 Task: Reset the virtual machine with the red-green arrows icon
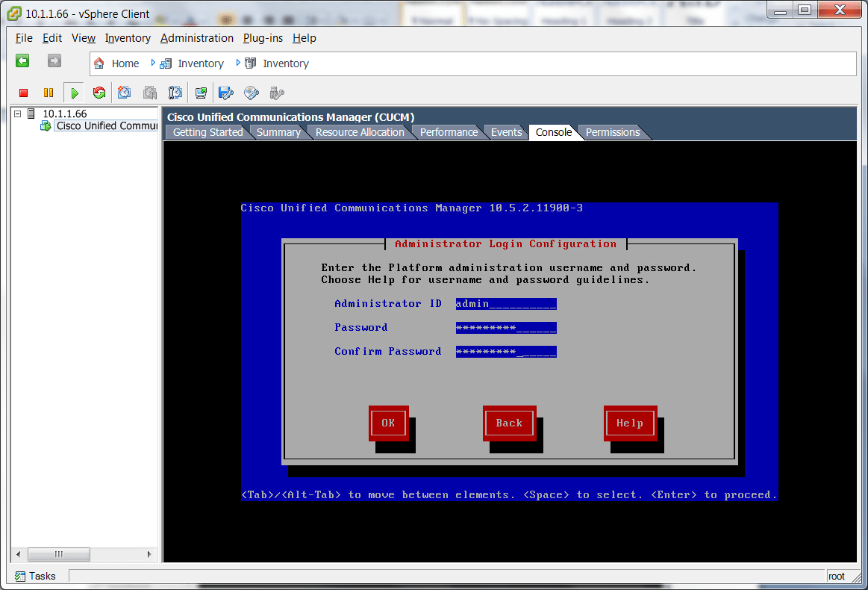pyautogui.click(x=99, y=93)
